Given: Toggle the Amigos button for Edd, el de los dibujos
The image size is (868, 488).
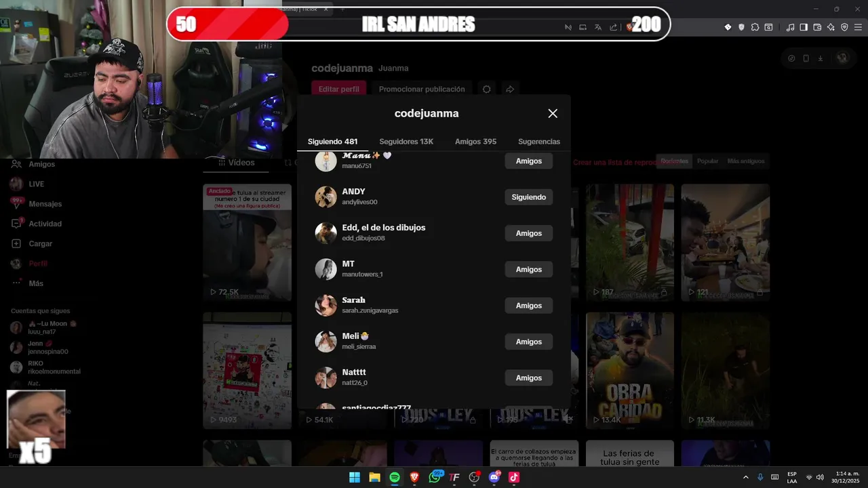Looking at the screenshot, I should [528, 233].
